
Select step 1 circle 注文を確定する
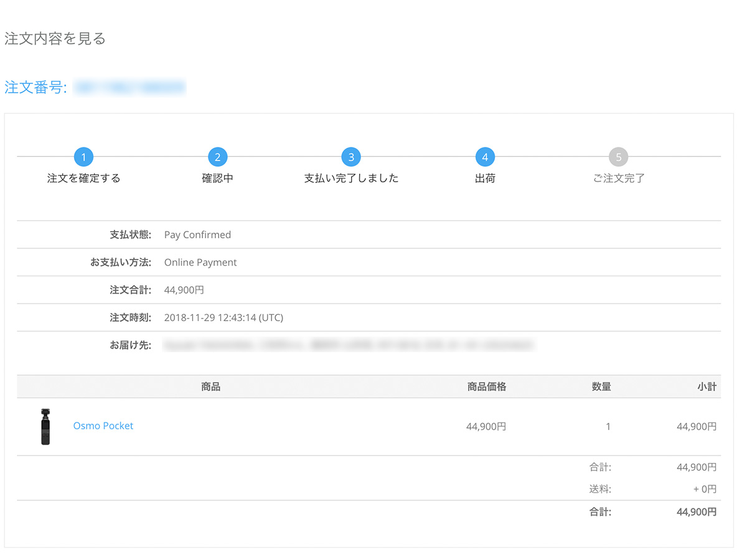(x=83, y=157)
